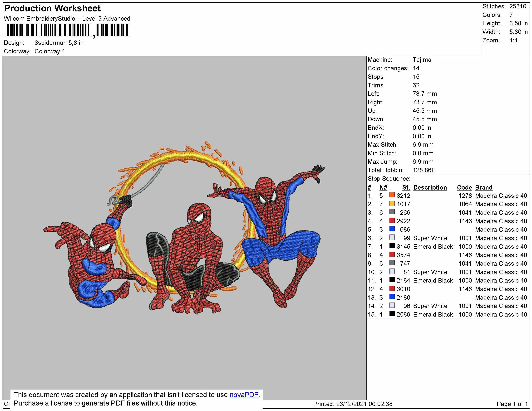
Task: Click black swatch in stop row 7
Action: coord(392,246)
